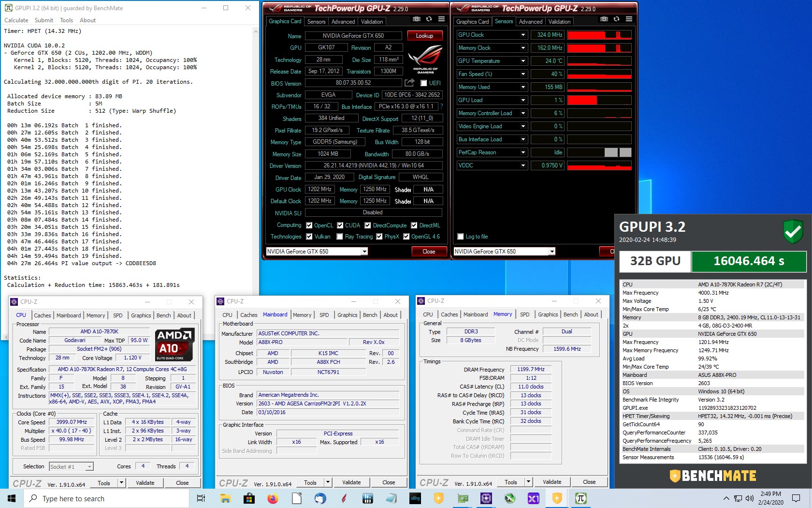Expand the VDDC sensor dropdown
The image size is (812, 508).
point(523,165)
